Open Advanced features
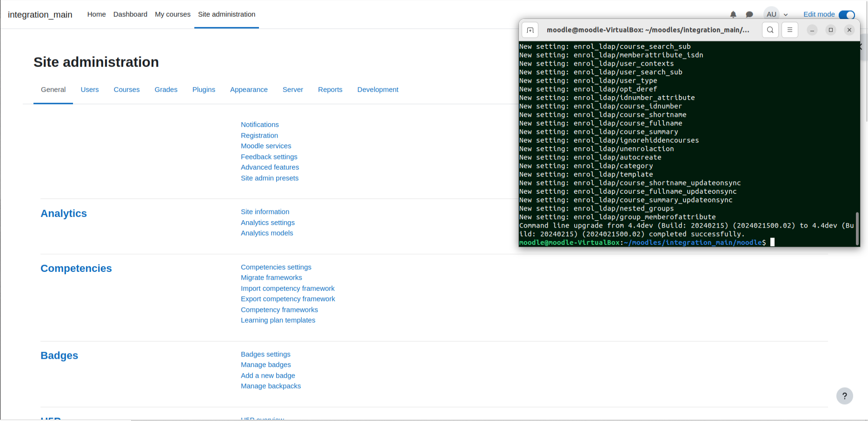The width and height of the screenshot is (868, 421). pyautogui.click(x=270, y=167)
